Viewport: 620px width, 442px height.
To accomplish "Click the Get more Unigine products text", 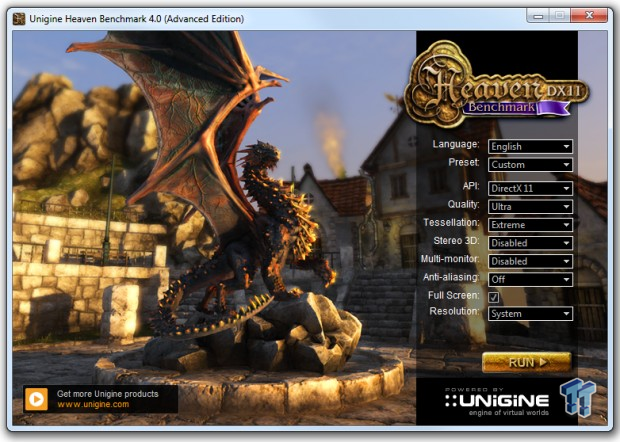I will pyautogui.click(x=108, y=394).
